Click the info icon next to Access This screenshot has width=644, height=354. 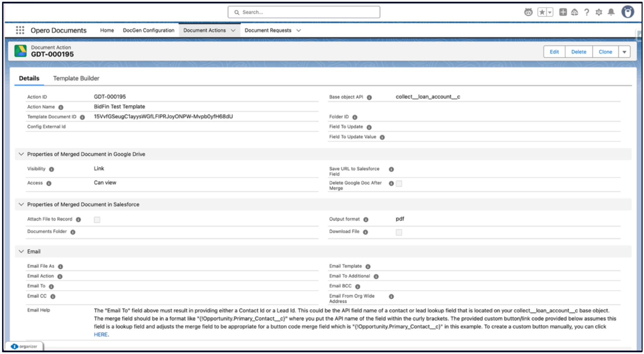[49, 183]
